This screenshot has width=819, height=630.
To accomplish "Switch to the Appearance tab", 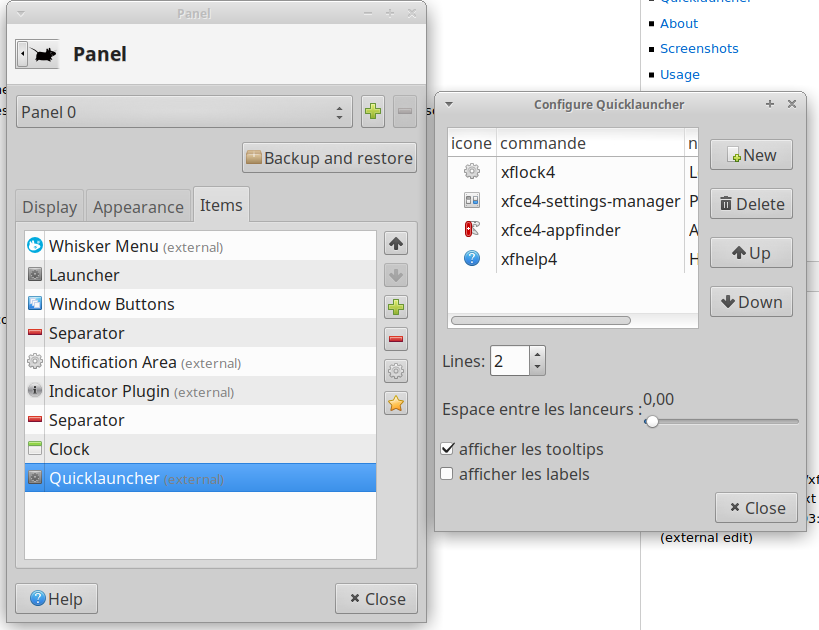I will (x=138, y=207).
